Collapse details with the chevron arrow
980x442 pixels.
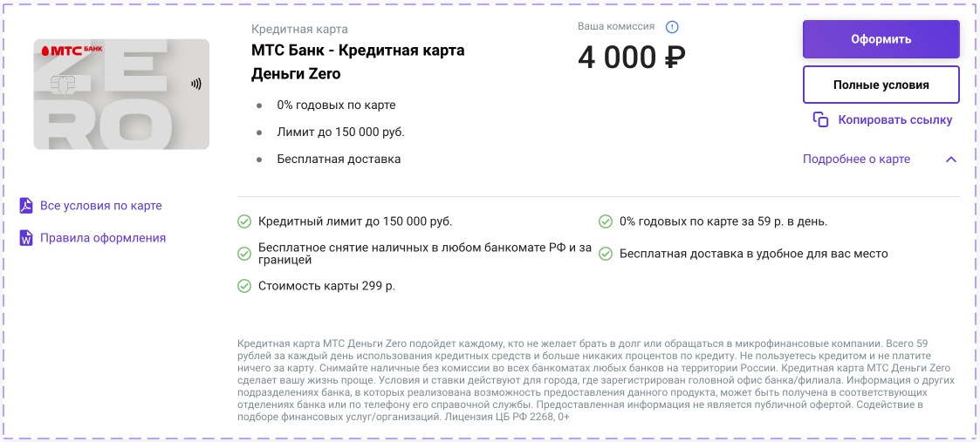(x=951, y=160)
